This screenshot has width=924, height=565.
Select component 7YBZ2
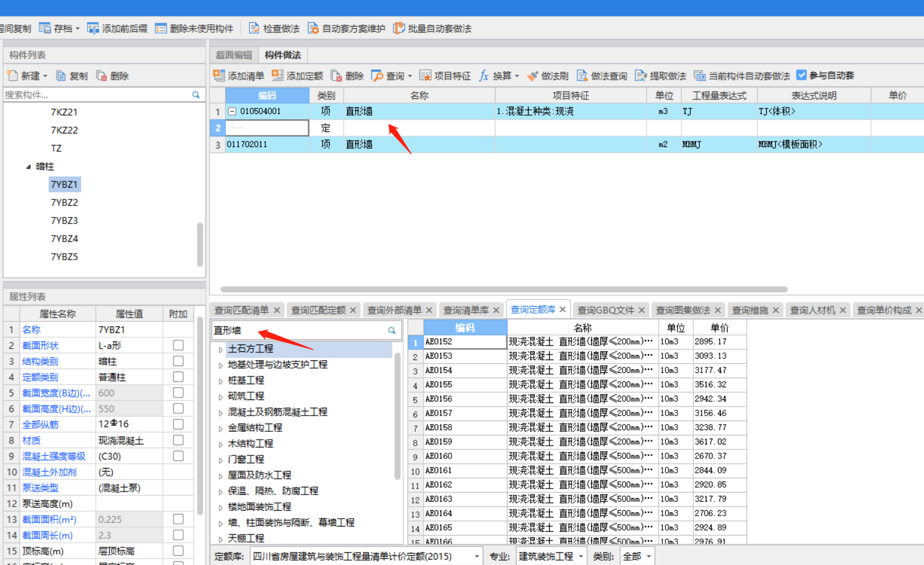point(64,202)
